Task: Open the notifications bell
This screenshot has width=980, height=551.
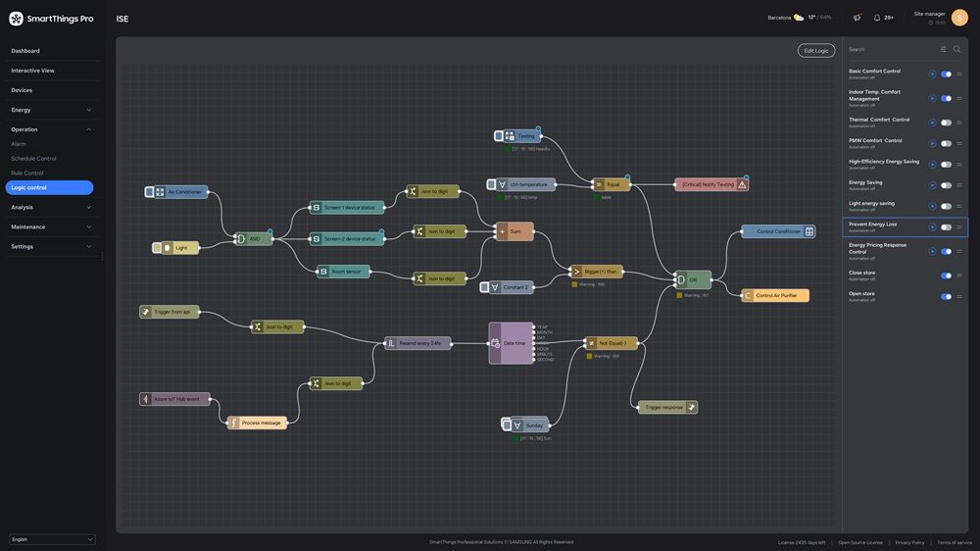Action: (x=877, y=18)
